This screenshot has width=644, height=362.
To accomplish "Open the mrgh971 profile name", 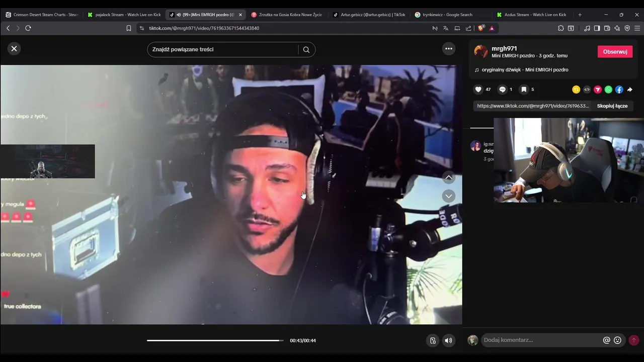I will click(x=504, y=49).
